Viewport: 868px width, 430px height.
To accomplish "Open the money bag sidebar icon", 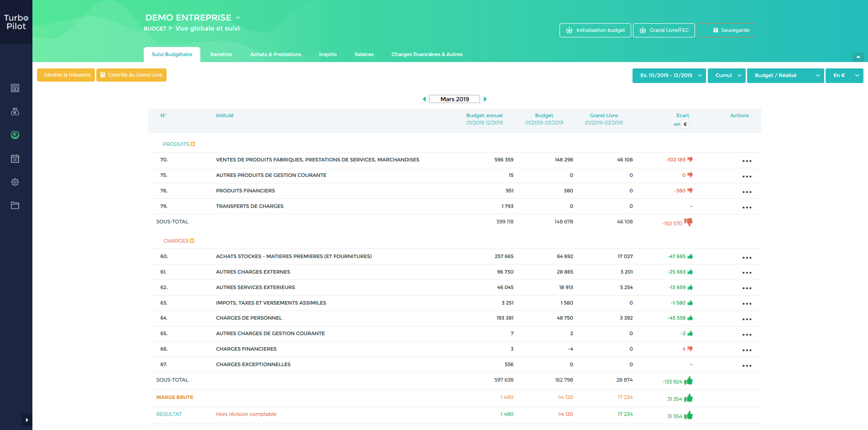I will (x=15, y=111).
